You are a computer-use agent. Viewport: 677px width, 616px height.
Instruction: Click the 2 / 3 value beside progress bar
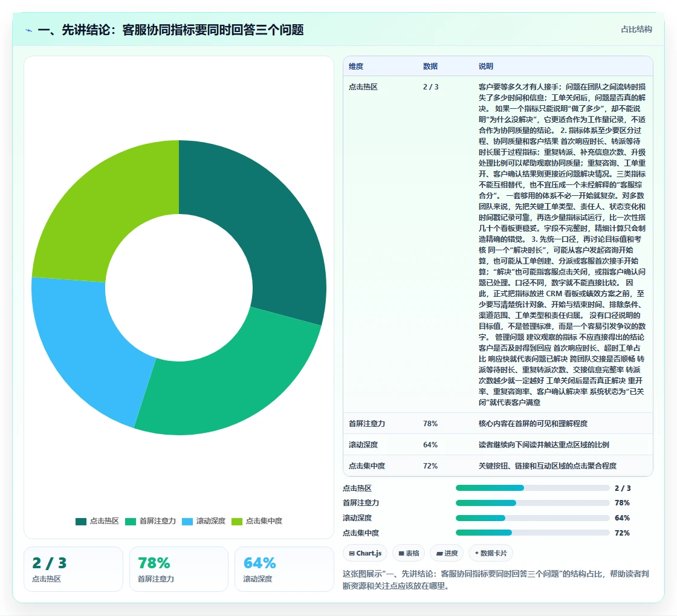click(623, 488)
